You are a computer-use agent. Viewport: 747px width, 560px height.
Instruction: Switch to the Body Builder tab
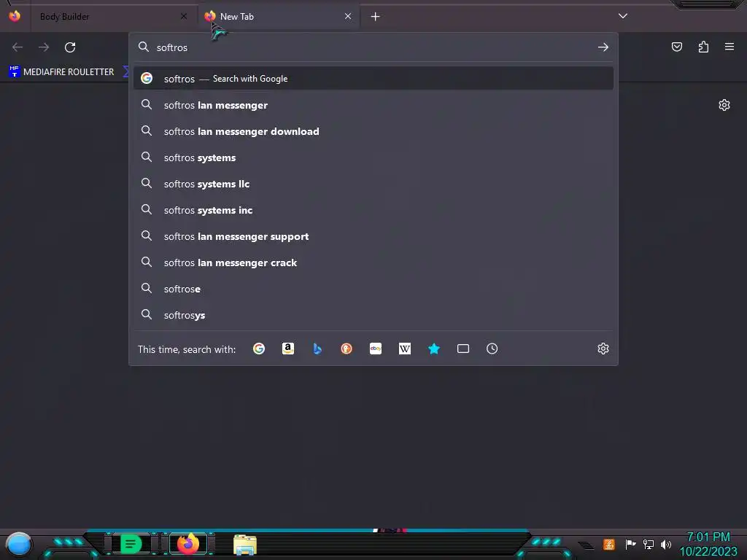click(x=113, y=17)
